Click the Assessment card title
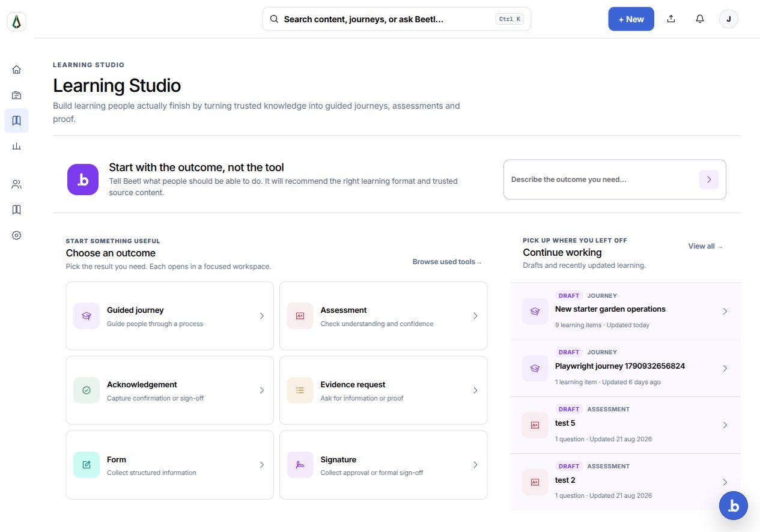Viewport: 760px width, 532px height. pyautogui.click(x=344, y=310)
